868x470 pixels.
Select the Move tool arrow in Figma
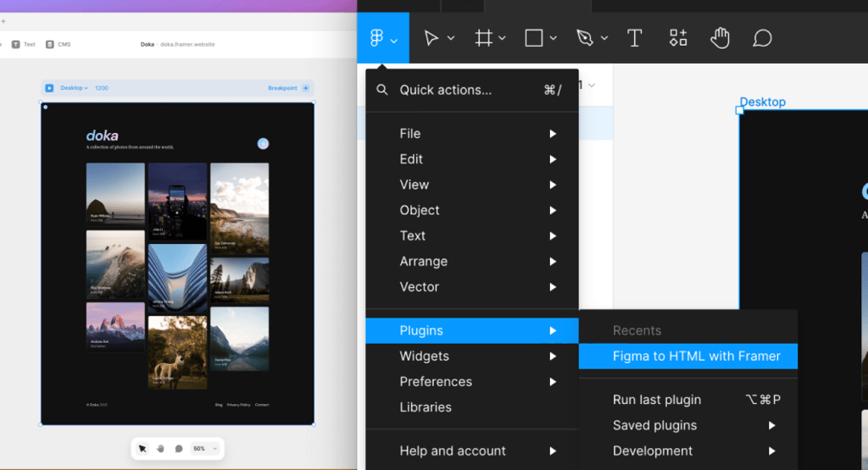pos(431,38)
